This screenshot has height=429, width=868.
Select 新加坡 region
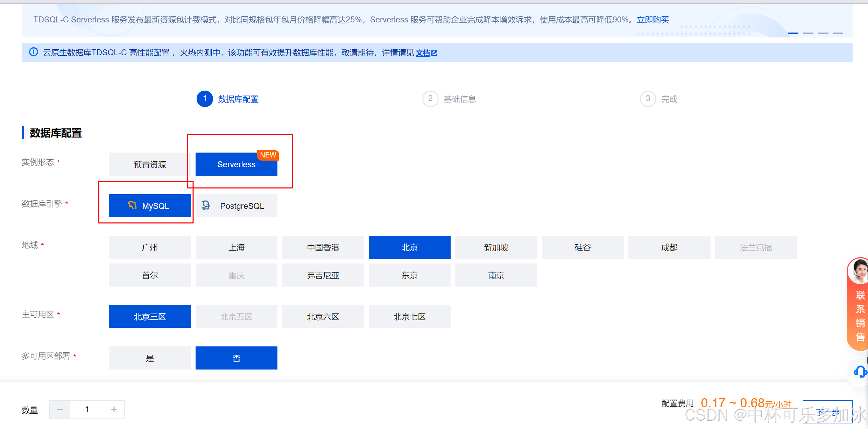point(496,247)
